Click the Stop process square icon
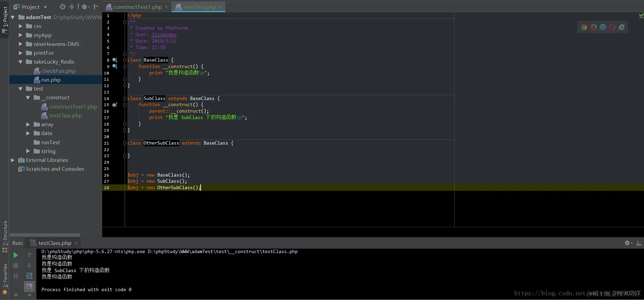644x300 pixels. 16,266
